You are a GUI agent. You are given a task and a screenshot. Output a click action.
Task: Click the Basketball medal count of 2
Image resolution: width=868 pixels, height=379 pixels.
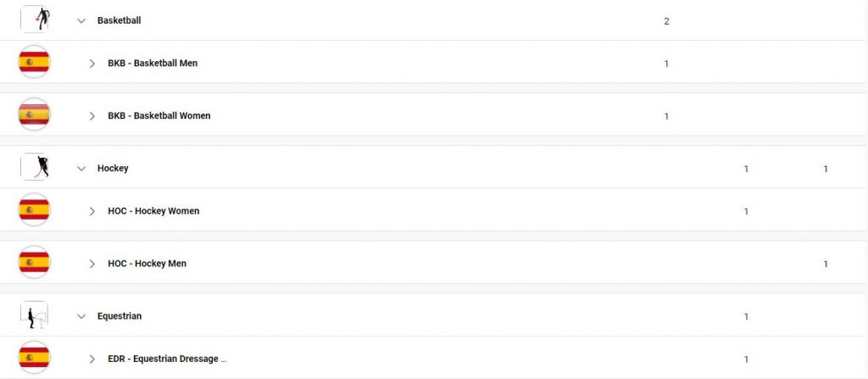coord(666,21)
